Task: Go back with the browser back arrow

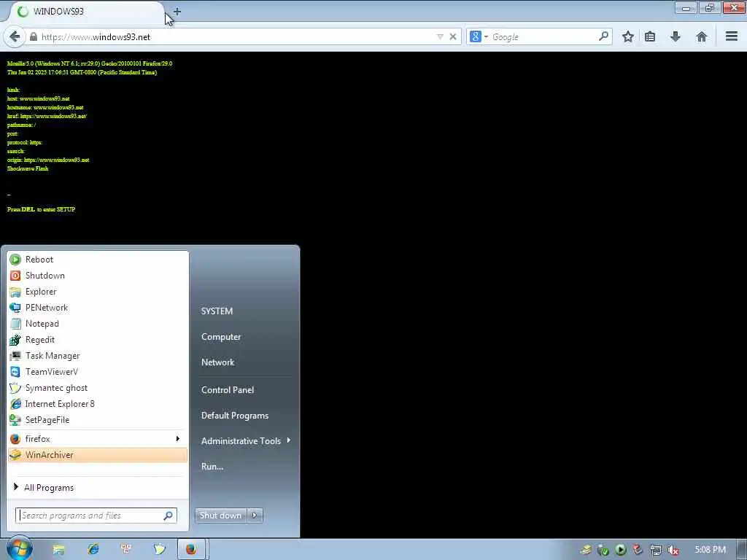Action: coord(15,36)
